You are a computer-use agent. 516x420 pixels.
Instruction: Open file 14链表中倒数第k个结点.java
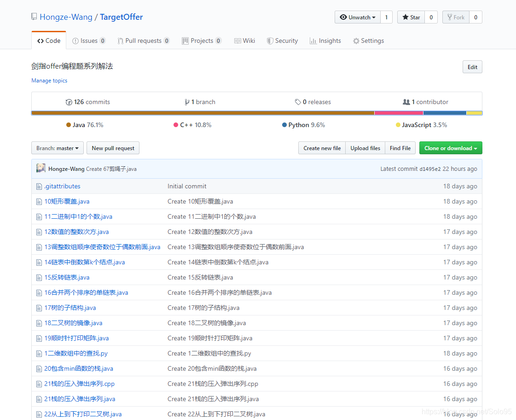(x=85, y=262)
